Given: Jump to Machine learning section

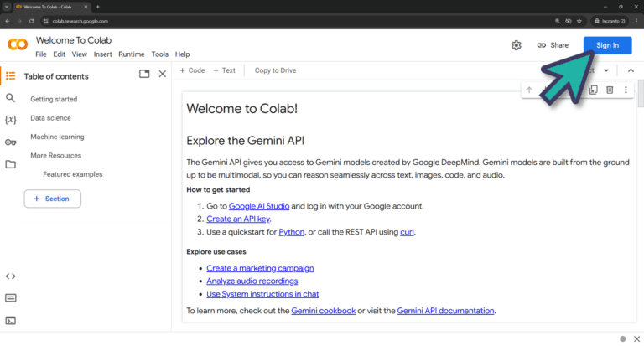Looking at the screenshot, I should point(57,137).
